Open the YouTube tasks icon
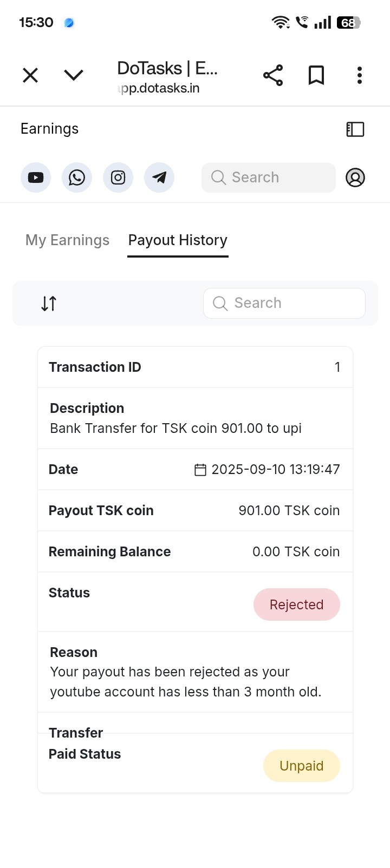Screen dimensions: 390x868 coord(36,177)
